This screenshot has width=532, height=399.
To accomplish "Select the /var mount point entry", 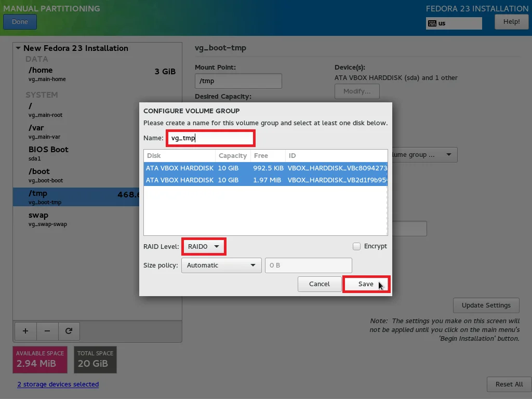I will coord(76,131).
